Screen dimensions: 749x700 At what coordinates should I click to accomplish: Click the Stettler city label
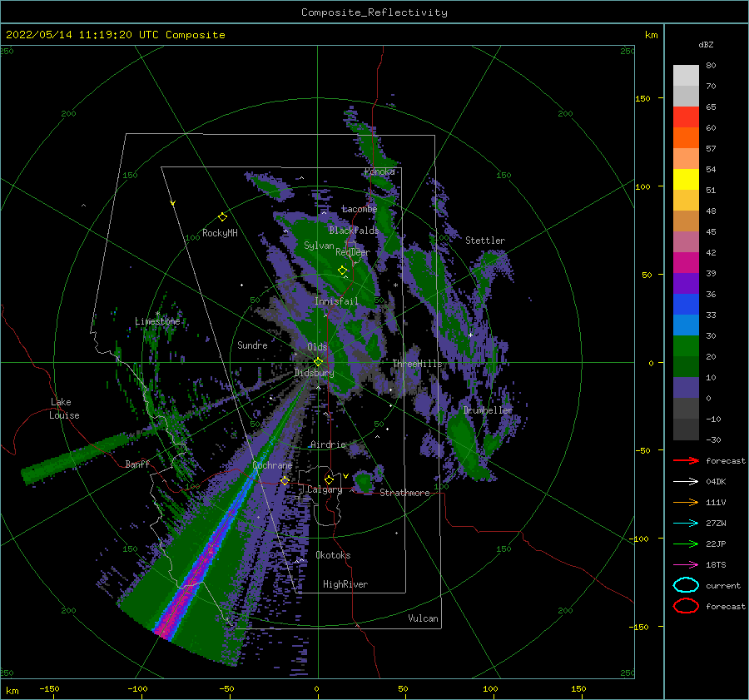(x=485, y=241)
